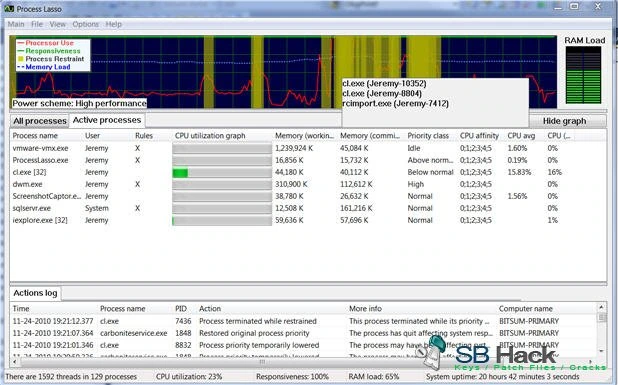Click the Hide graph button
Image resolution: width=618 pixels, height=385 pixels.
point(565,121)
